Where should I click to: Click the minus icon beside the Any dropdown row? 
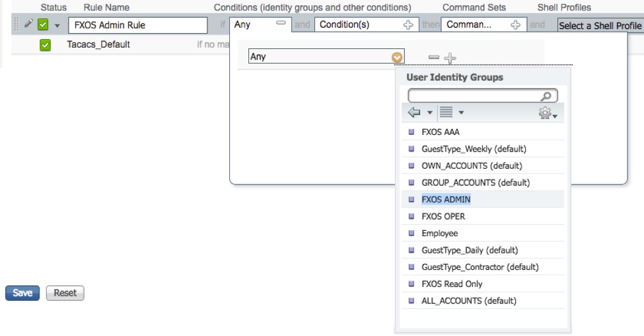pos(433,58)
